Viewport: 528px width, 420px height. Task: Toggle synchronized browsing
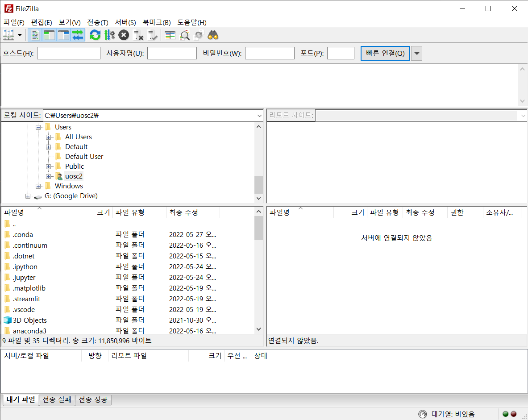click(x=199, y=35)
